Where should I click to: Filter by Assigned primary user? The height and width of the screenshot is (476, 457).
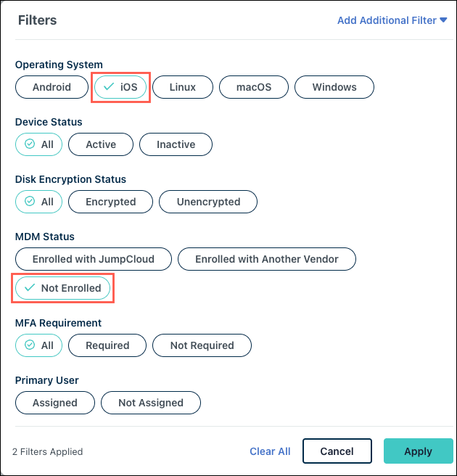(55, 403)
